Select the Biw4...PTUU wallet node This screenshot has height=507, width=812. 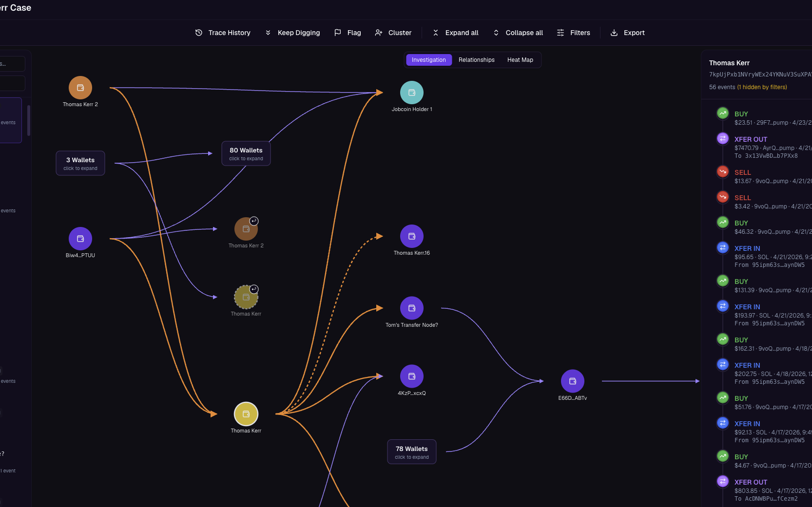(80, 239)
